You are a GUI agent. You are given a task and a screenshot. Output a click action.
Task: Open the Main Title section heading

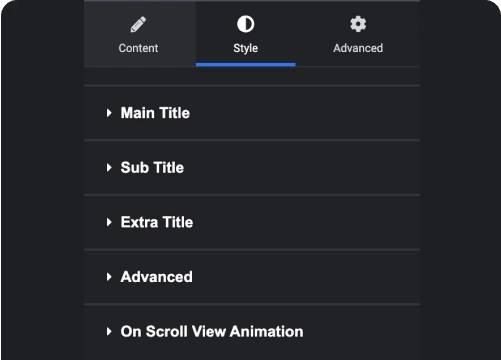pos(155,113)
